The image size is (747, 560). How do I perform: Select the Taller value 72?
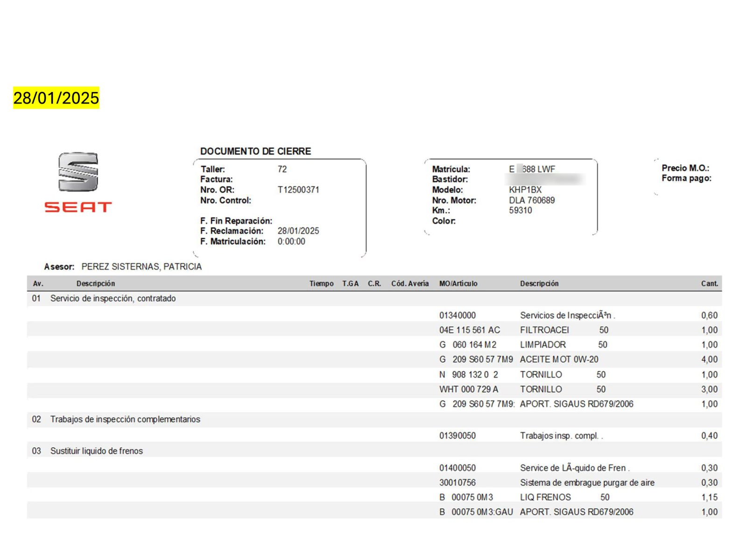click(x=282, y=169)
